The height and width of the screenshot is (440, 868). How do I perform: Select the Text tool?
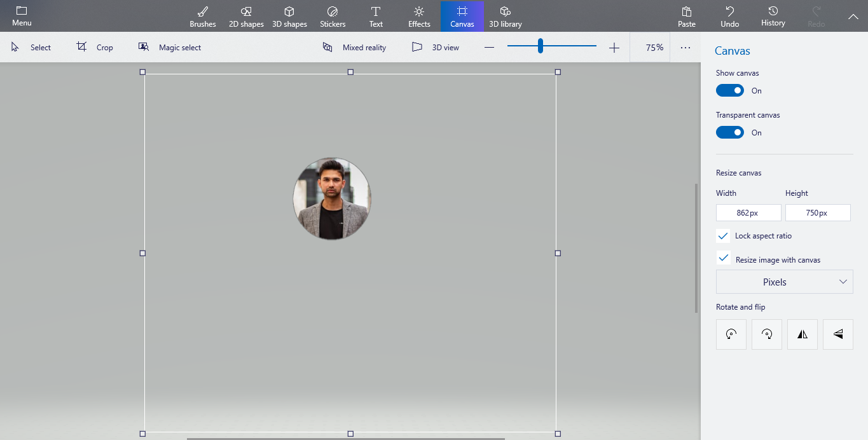pyautogui.click(x=375, y=16)
